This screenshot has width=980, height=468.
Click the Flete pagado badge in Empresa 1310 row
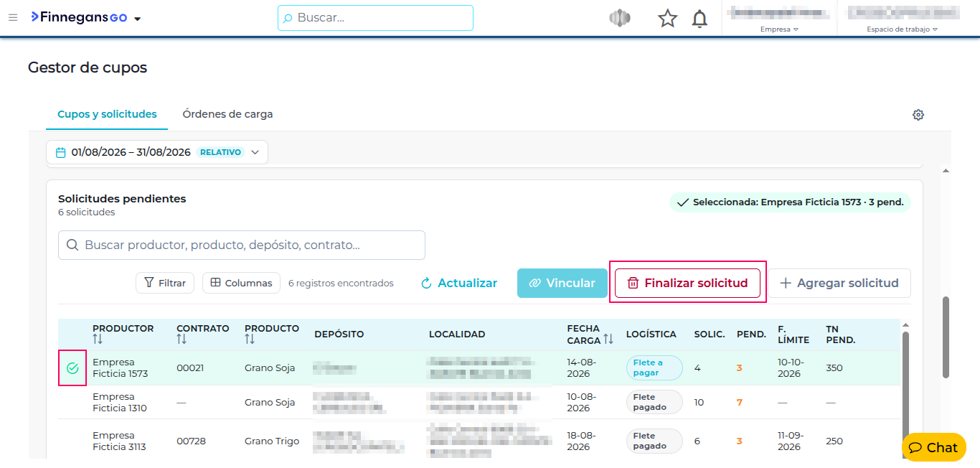pyautogui.click(x=654, y=402)
